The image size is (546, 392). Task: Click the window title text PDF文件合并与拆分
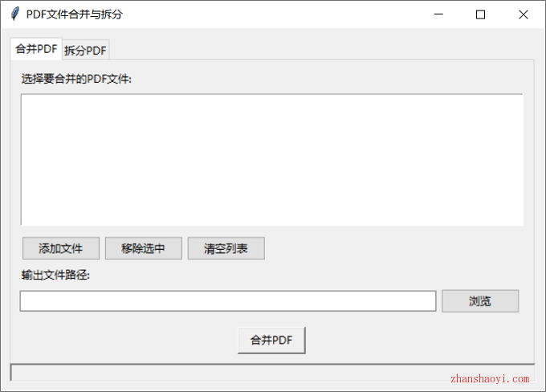coord(75,14)
